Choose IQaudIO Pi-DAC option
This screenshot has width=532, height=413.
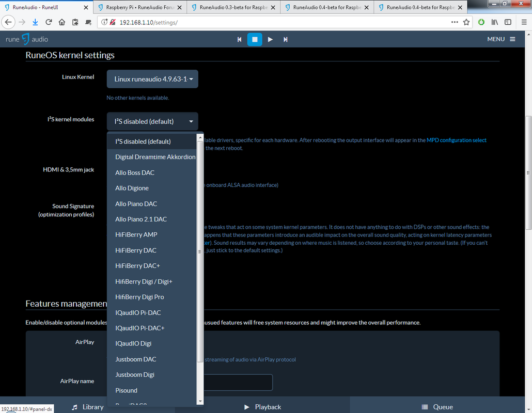(x=152, y=313)
